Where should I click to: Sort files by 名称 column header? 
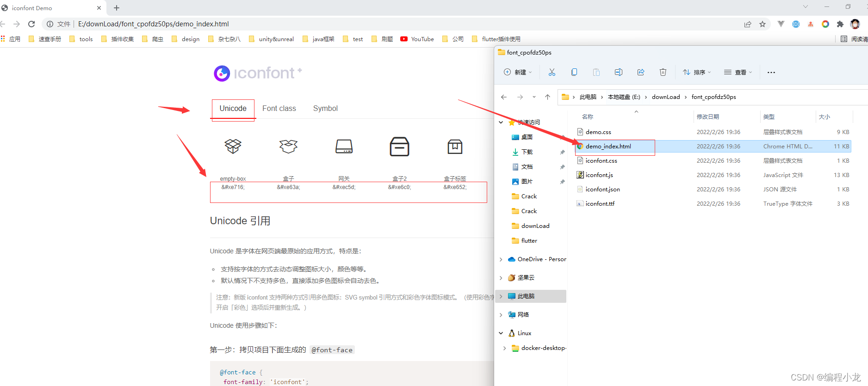tap(588, 117)
